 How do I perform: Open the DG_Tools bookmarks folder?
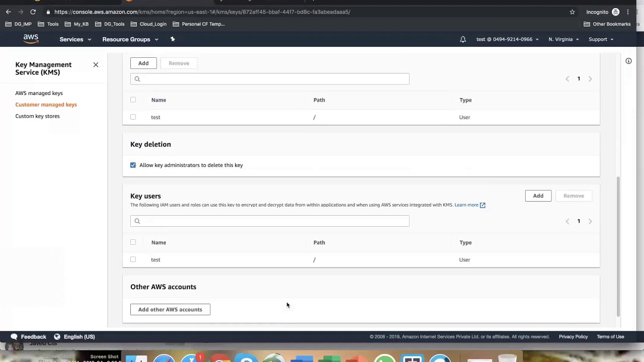110,24
